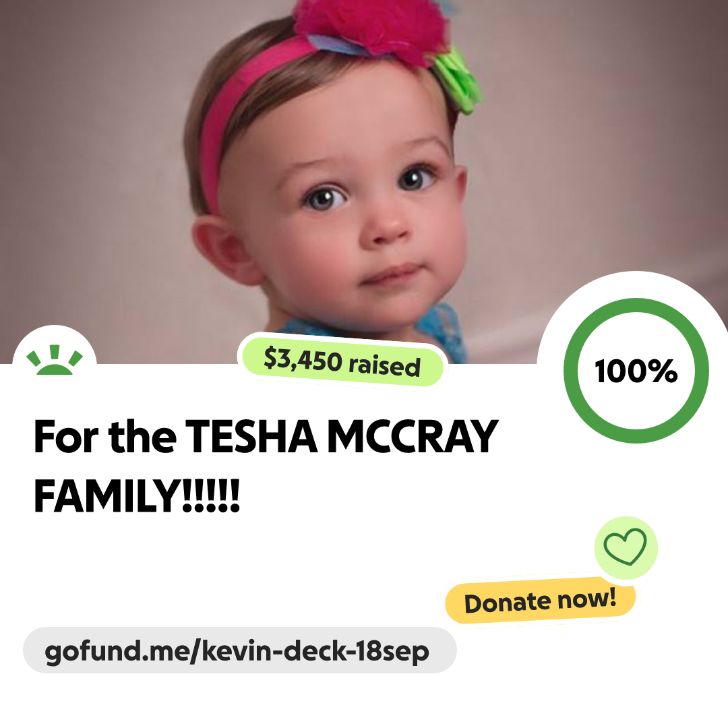Click the $3,450 raised badge

(x=342, y=362)
